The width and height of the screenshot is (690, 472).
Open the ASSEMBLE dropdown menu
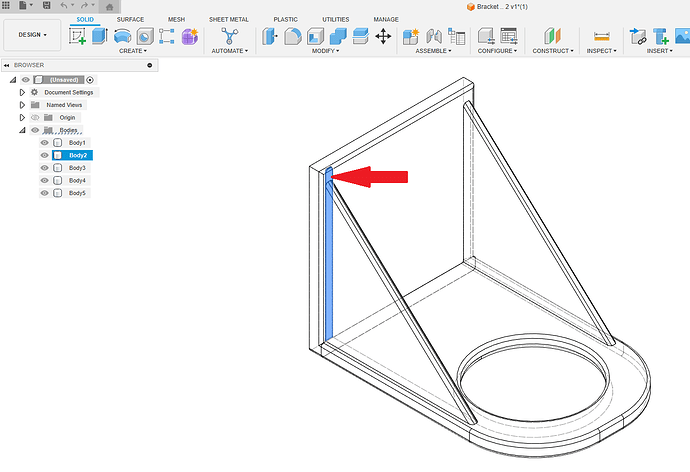(433, 51)
